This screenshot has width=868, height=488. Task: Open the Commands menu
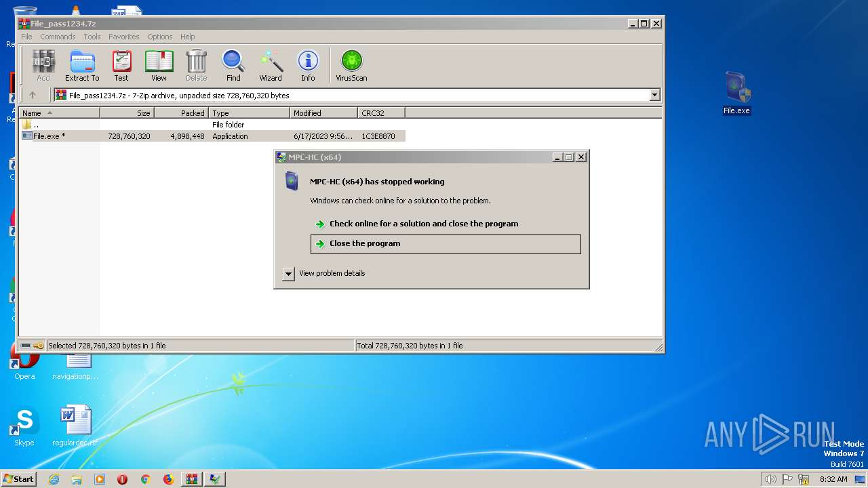click(58, 37)
